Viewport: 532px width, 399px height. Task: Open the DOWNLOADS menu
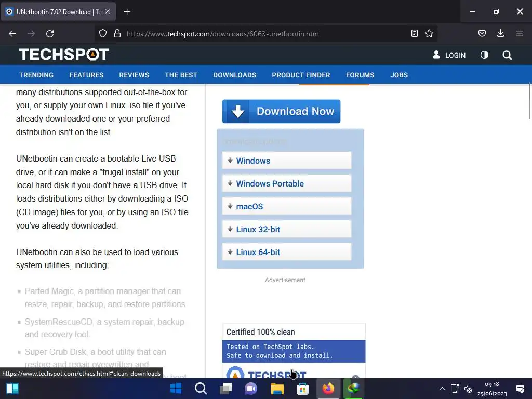click(234, 75)
